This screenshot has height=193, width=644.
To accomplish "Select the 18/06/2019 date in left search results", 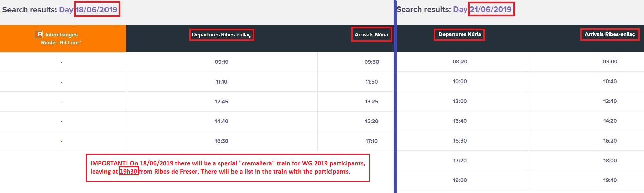I will tap(97, 9).
